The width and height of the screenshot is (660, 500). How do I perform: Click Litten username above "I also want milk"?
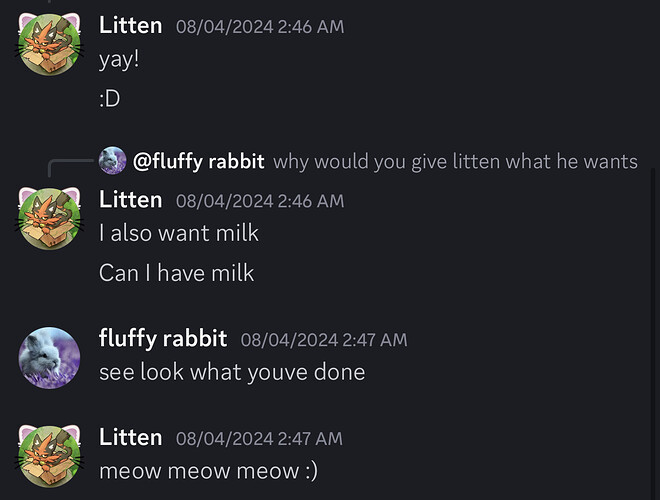click(130, 200)
